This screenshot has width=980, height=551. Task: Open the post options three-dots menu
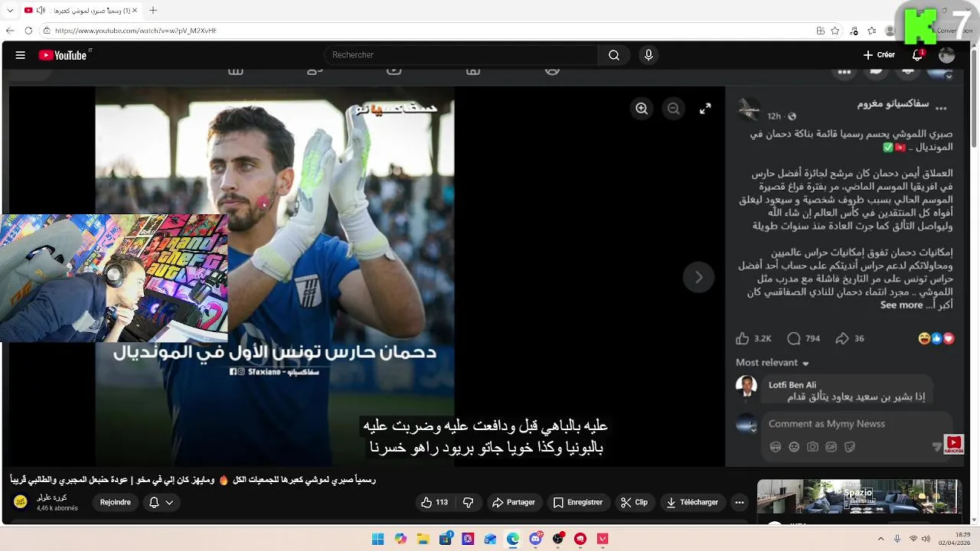(x=941, y=109)
